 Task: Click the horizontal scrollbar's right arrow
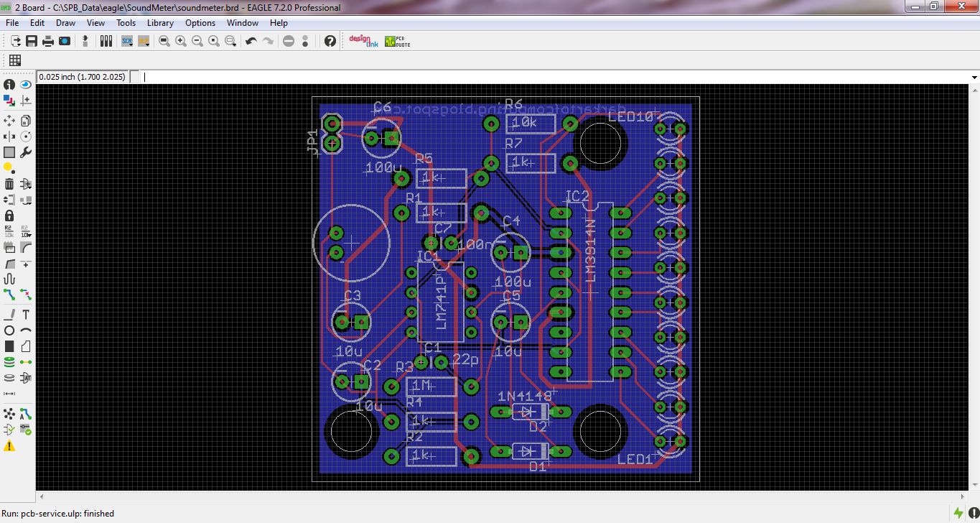[x=963, y=496]
